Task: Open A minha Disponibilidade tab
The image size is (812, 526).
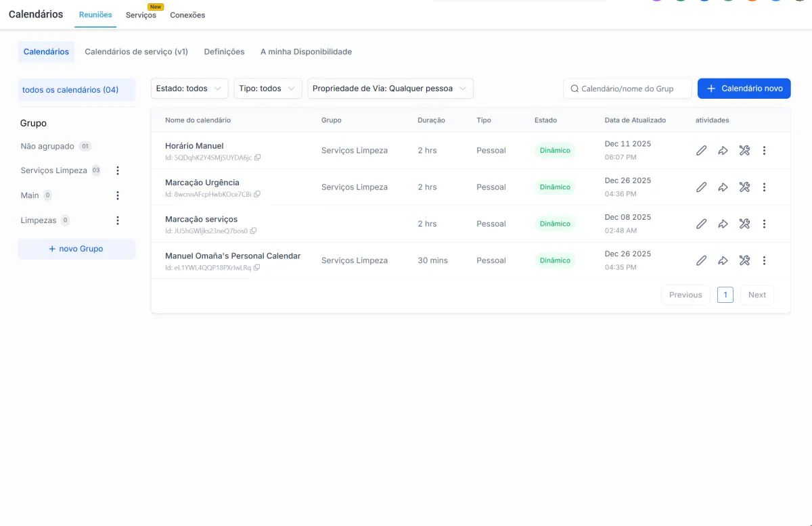Action: (x=306, y=51)
